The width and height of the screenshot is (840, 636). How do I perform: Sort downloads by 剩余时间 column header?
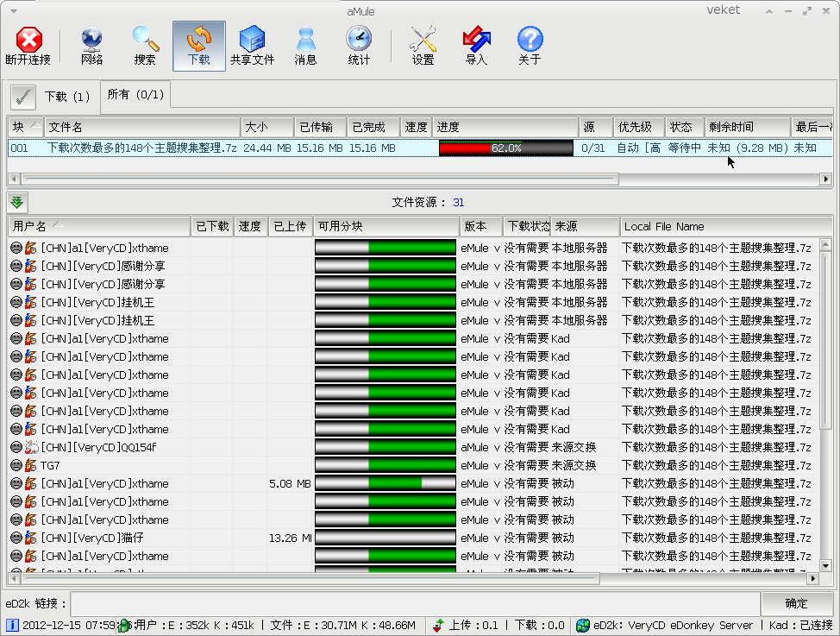coord(748,127)
